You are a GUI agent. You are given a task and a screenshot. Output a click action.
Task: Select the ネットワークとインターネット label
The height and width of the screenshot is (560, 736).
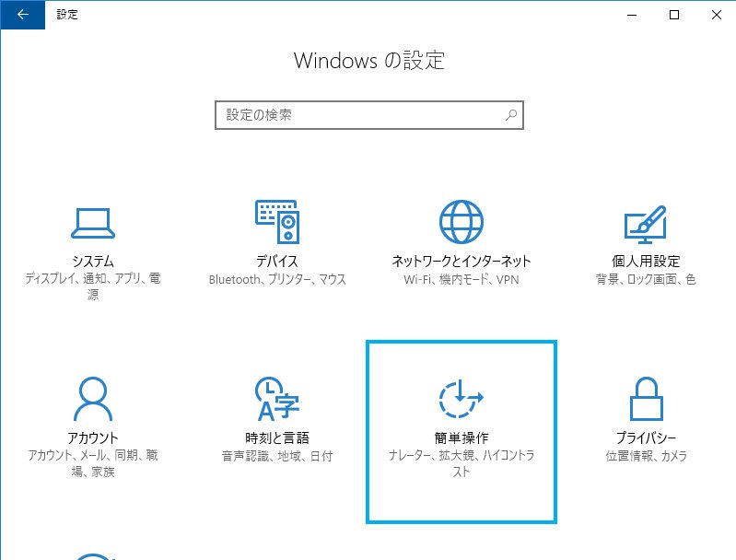pyautogui.click(x=461, y=261)
